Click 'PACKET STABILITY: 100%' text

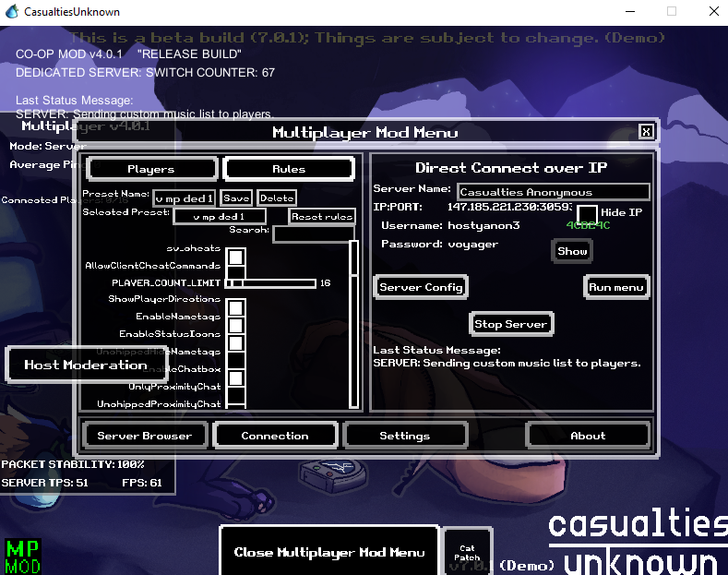coord(73,464)
